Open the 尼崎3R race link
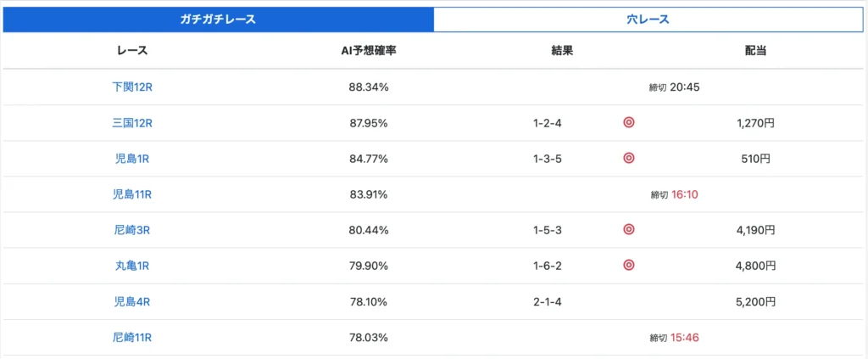The height and width of the screenshot is (359, 868). [131, 230]
